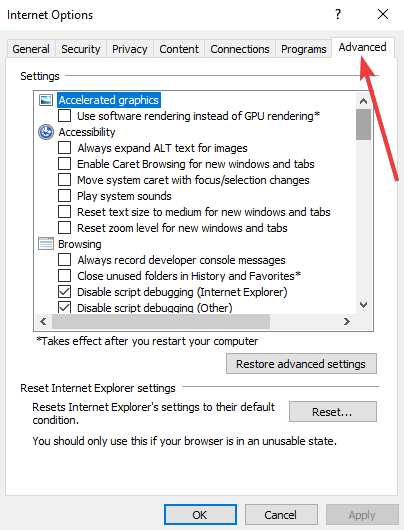Open the Connections tab
Viewport: 404px width, 530px height.
point(240,49)
